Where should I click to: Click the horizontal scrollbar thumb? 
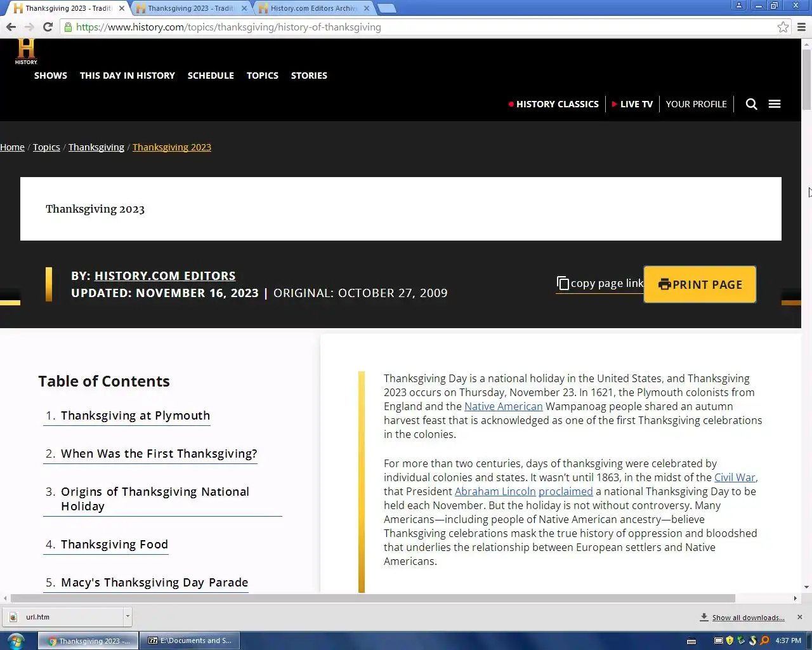click(373, 598)
